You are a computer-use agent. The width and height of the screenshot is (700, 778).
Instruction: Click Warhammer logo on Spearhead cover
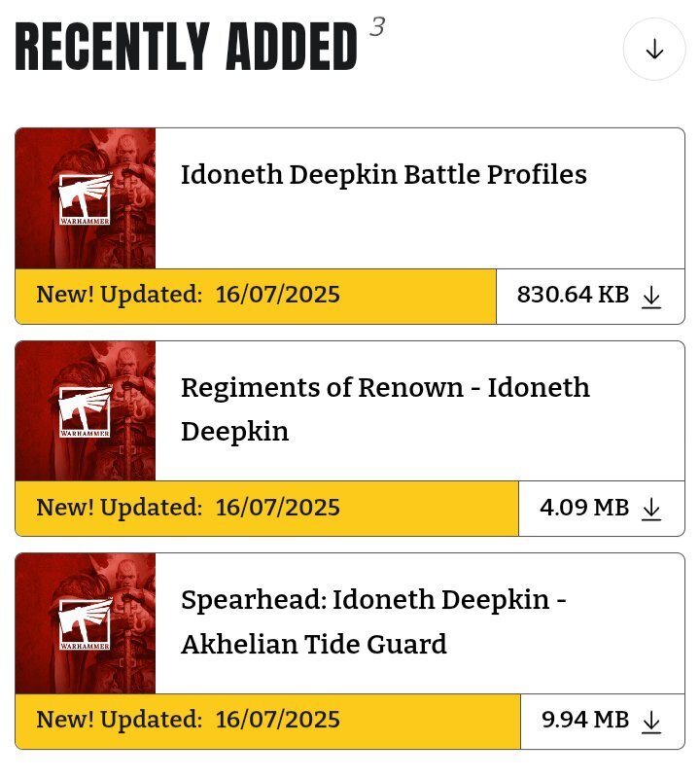pyautogui.click(x=86, y=624)
